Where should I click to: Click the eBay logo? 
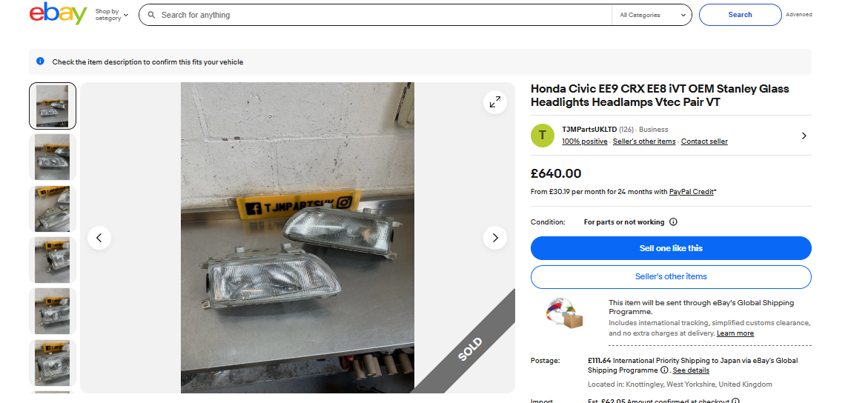pyautogui.click(x=58, y=14)
